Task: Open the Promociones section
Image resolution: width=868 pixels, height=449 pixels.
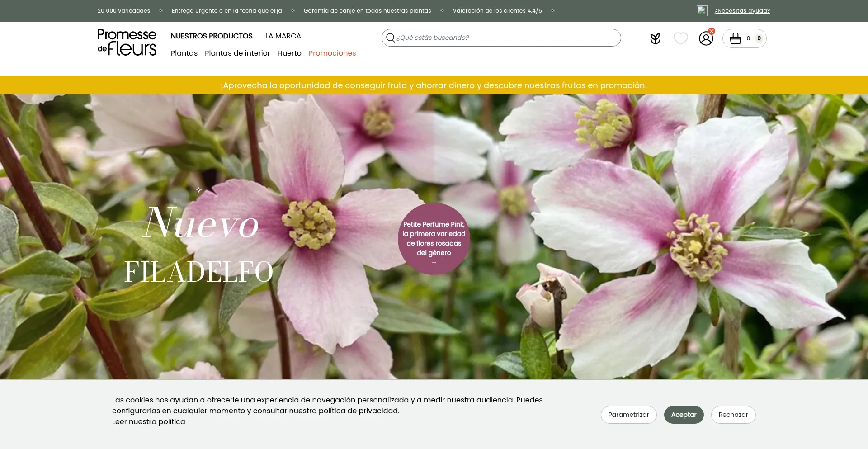Action: coord(332,53)
